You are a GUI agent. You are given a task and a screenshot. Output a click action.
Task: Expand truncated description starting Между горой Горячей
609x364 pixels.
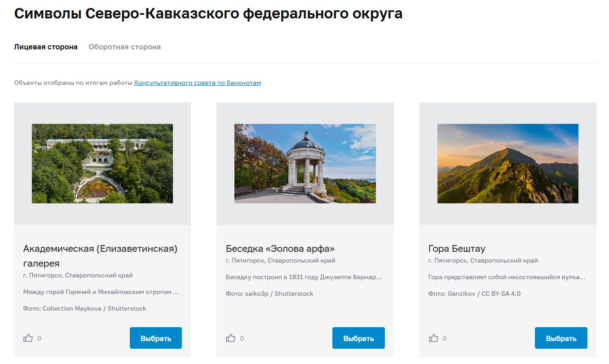[101, 292]
